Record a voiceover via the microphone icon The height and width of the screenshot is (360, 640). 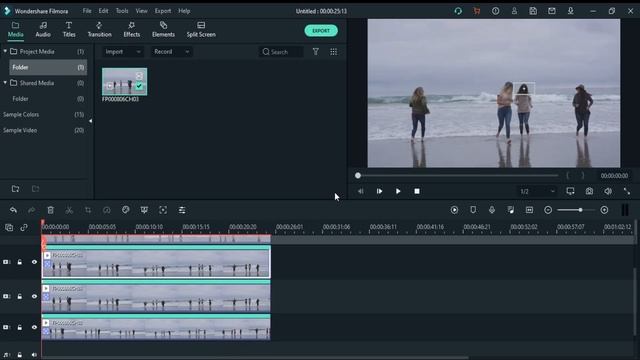click(x=492, y=210)
